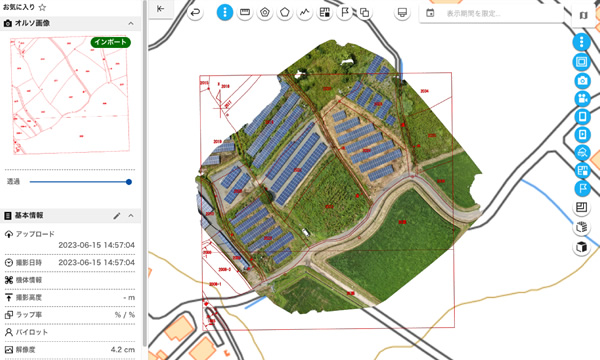Open the map layers button at top right
This screenshot has width=600, height=360.
pyautogui.click(x=583, y=16)
